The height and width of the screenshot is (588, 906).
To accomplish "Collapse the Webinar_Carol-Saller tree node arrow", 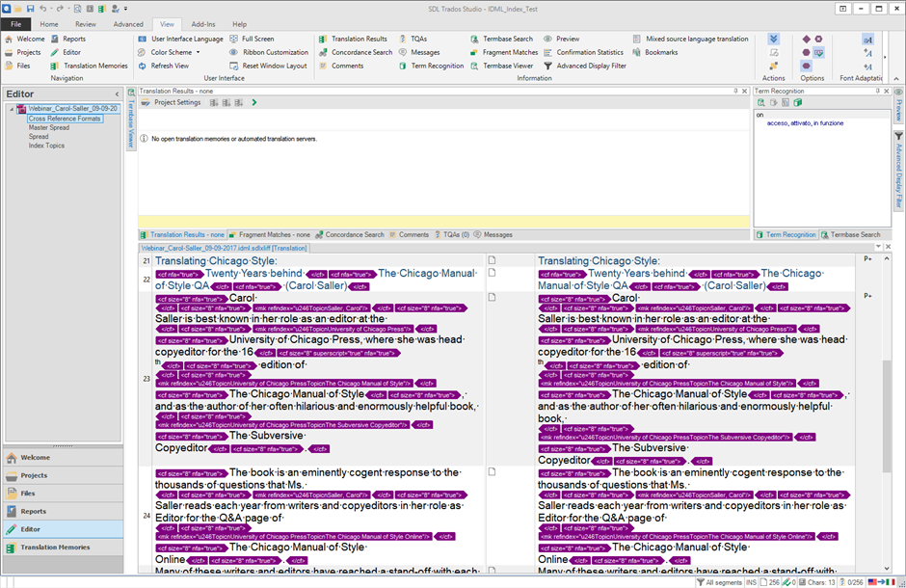I will tap(12, 109).
